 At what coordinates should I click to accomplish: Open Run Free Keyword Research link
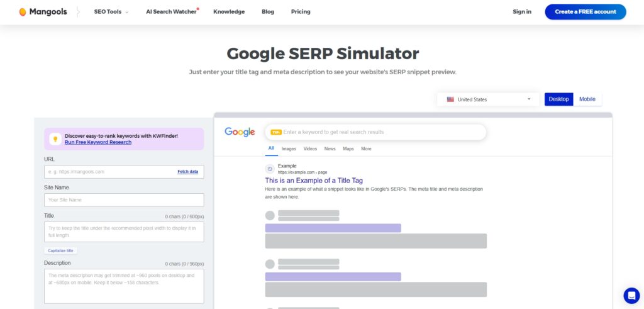pos(98,142)
